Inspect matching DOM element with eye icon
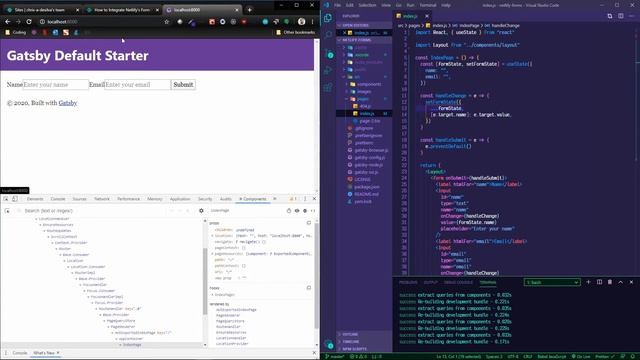Screen dimensions: 640x360 click(x=297, y=211)
